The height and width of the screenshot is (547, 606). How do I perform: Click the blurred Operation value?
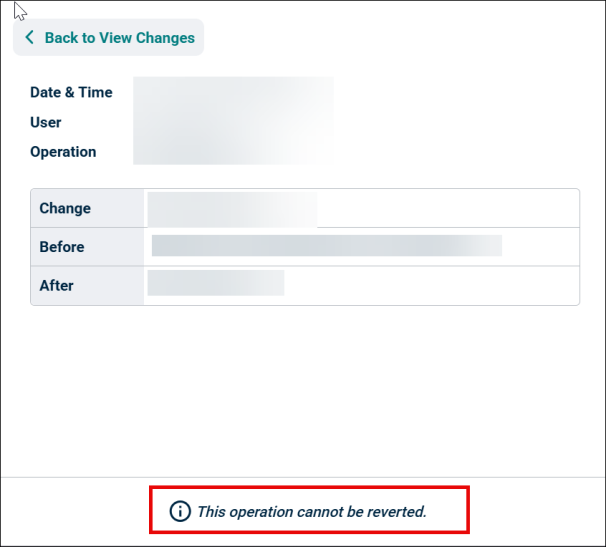coord(233,152)
